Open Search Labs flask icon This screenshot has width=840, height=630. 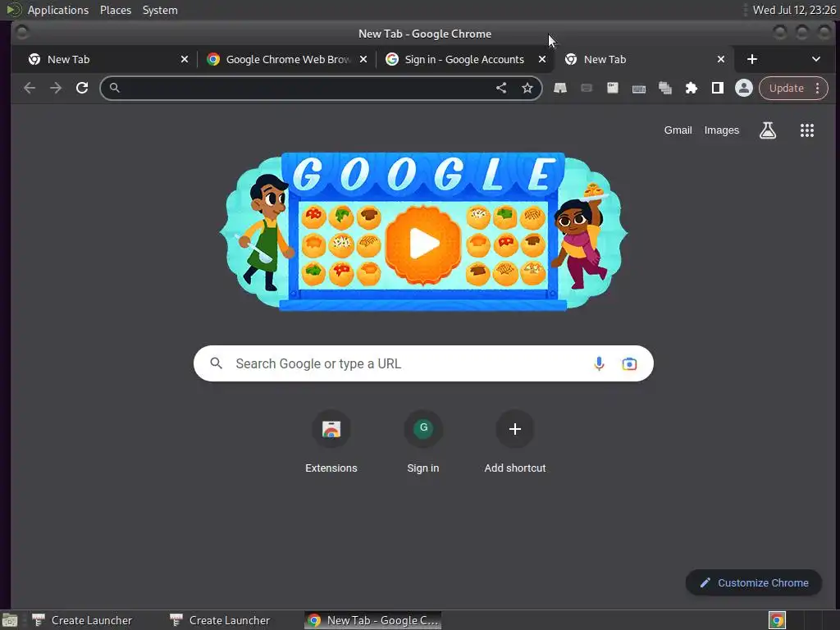(x=767, y=130)
